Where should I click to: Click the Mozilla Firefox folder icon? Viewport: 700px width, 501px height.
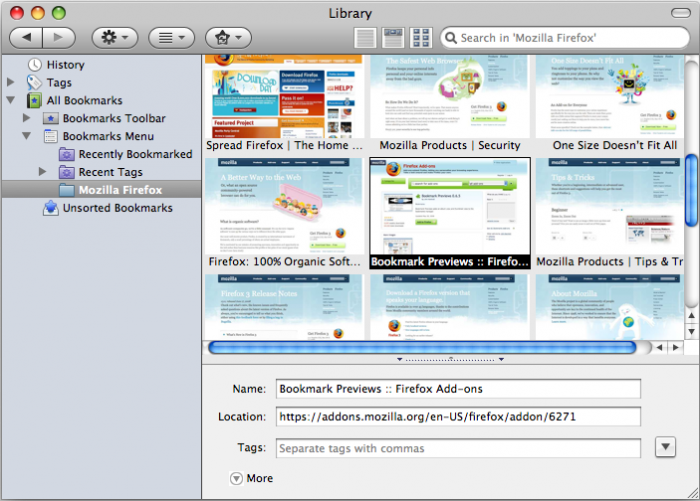pos(67,190)
